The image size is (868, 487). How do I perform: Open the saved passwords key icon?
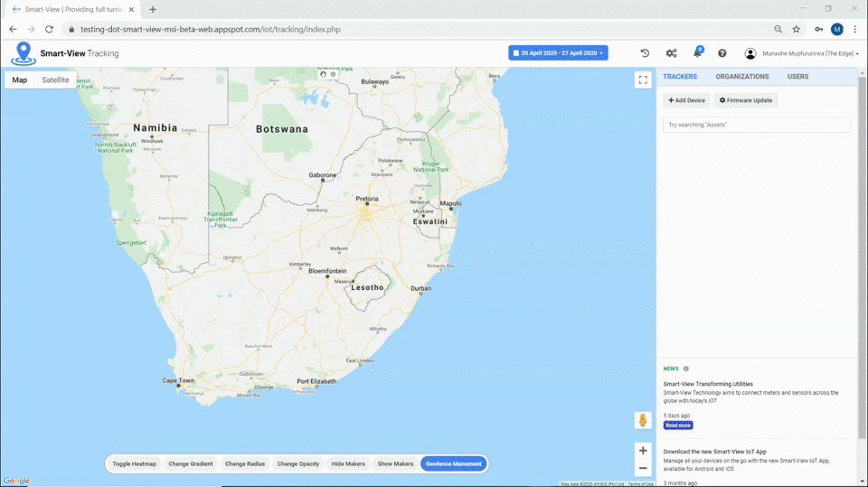click(818, 29)
